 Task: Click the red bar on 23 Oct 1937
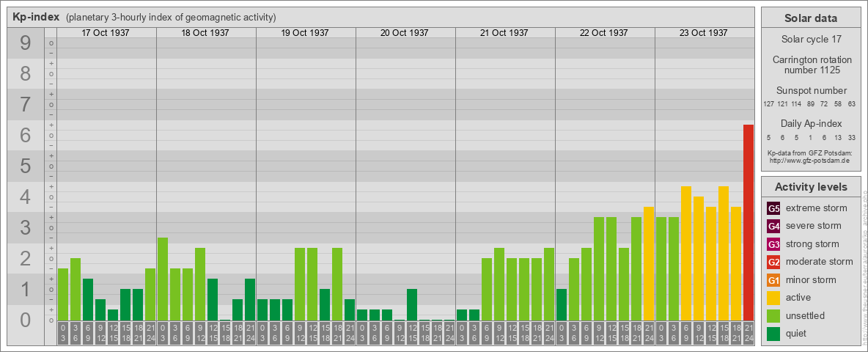pyautogui.click(x=749, y=222)
